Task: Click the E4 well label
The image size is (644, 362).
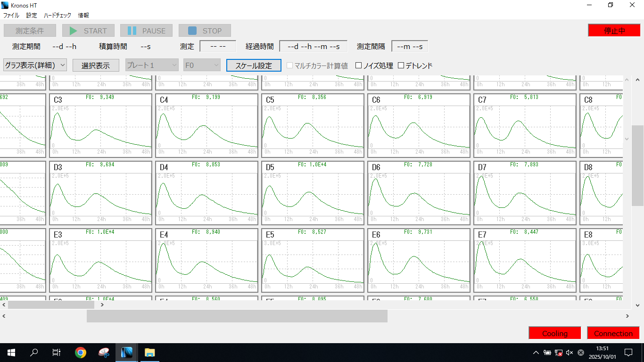Action: (164, 235)
